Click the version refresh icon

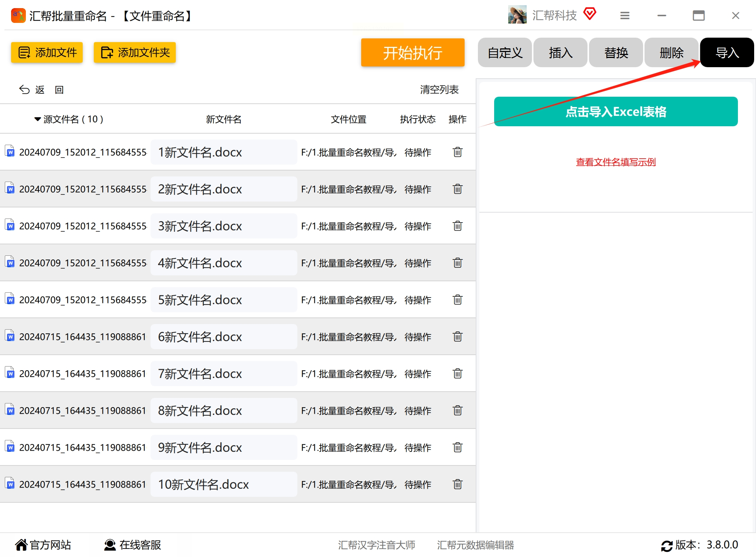pos(666,545)
